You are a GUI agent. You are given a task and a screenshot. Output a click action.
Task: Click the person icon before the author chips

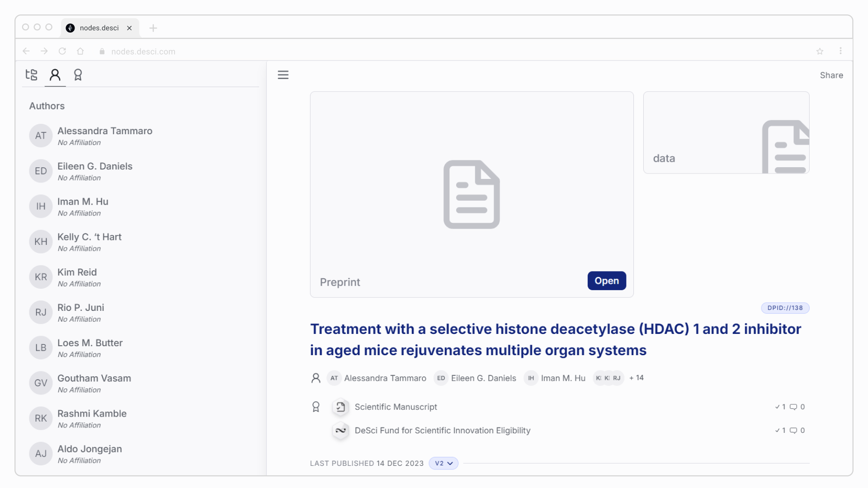click(316, 378)
